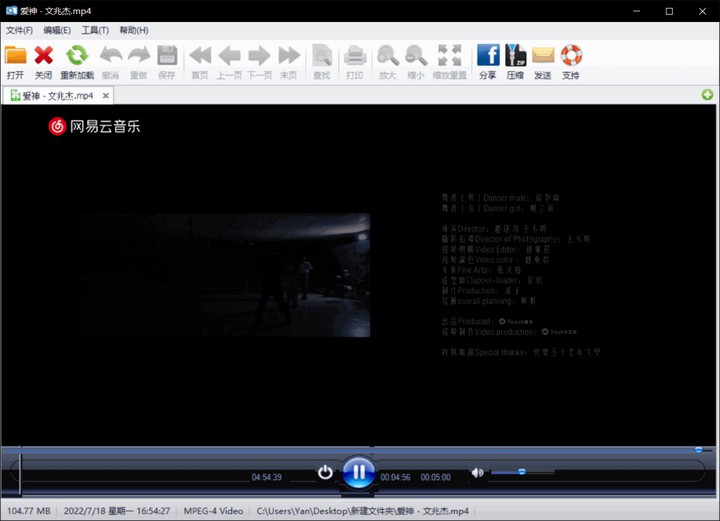Open the Tools (工具) menu
Screen dimensions: 720x521
tap(95, 30)
